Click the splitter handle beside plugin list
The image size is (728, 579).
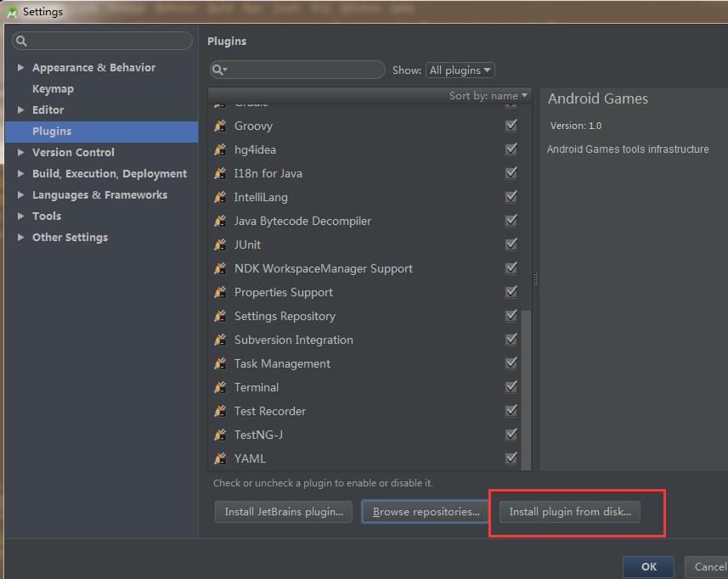click(x=535, y=278)
